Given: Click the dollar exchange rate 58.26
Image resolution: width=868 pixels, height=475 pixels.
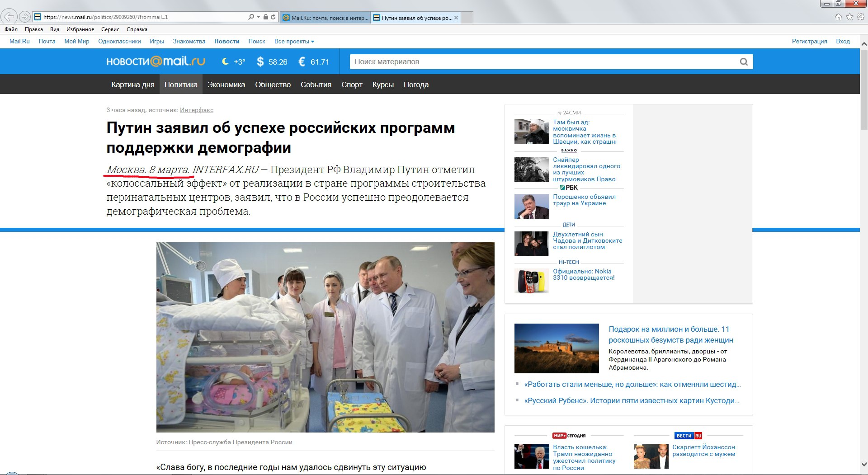Looking at the screenshot, I should click(272, 62).
